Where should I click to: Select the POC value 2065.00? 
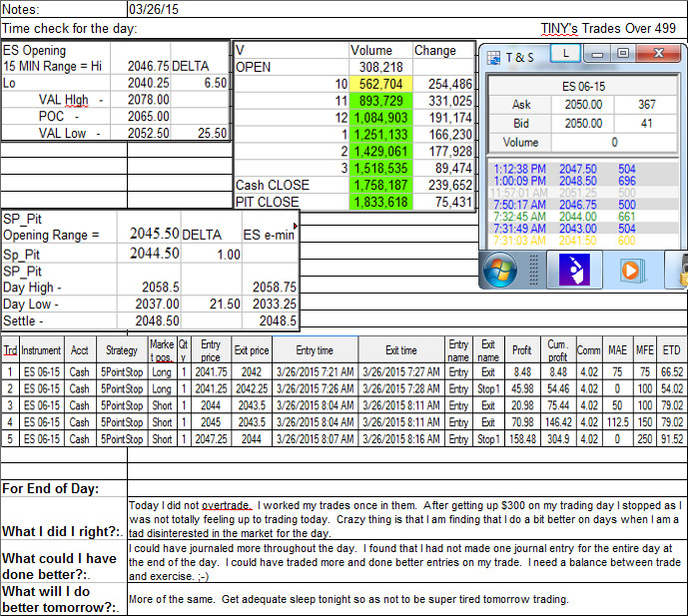tap(149, 116)
